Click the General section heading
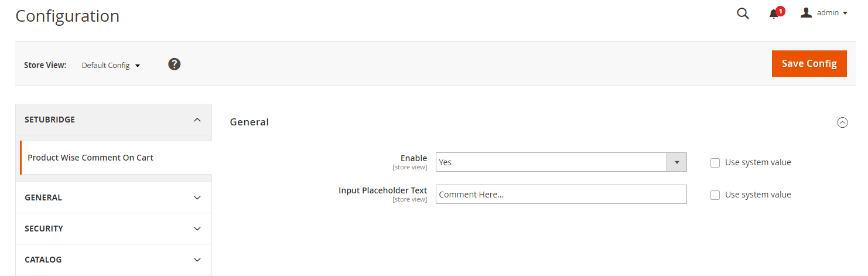The image size is (868, 276). coord(250,122)
